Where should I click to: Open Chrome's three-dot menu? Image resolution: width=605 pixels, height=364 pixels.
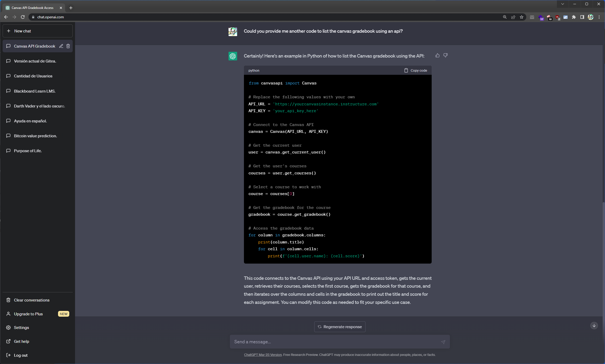tap(599, 17)
